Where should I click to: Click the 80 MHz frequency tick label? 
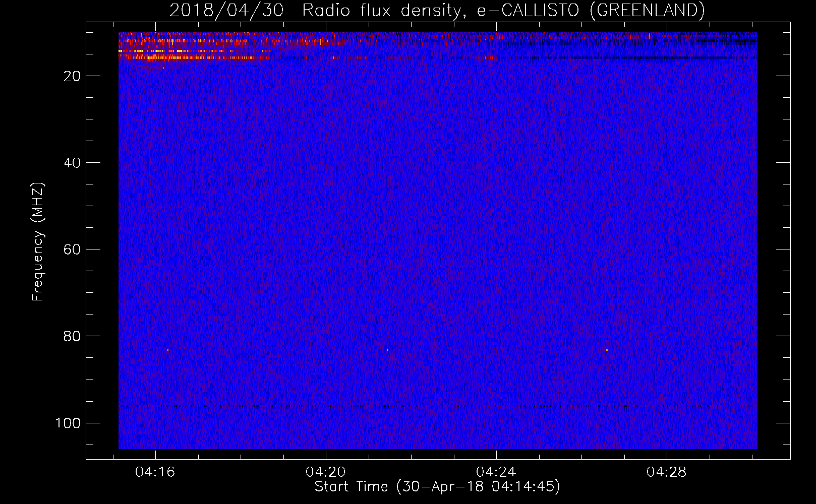(72, 336)
